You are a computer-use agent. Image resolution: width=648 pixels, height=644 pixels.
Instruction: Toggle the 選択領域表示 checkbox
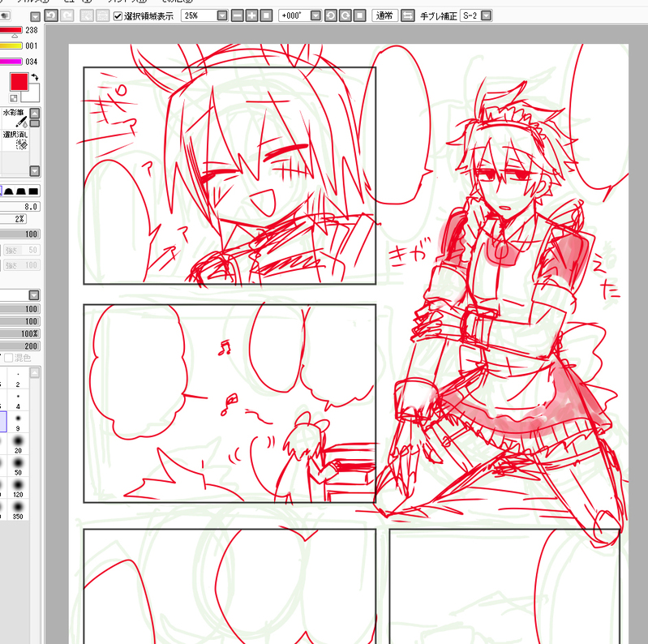[x=118, y=16]
